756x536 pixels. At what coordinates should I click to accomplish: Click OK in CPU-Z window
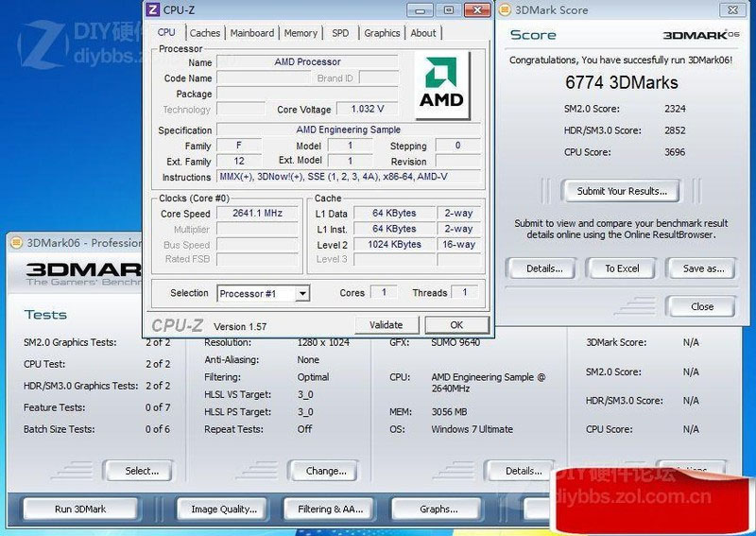(x=456, y=324)
